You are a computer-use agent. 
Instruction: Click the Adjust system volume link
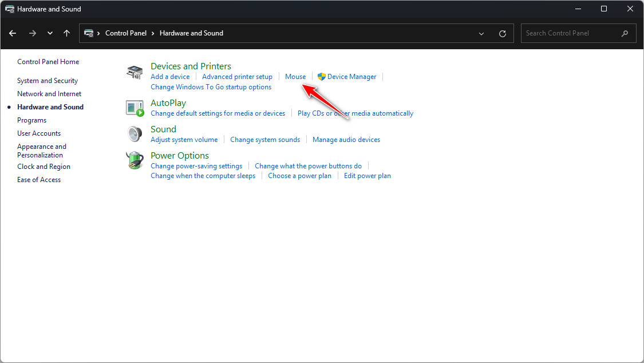[x=184, y=140]
